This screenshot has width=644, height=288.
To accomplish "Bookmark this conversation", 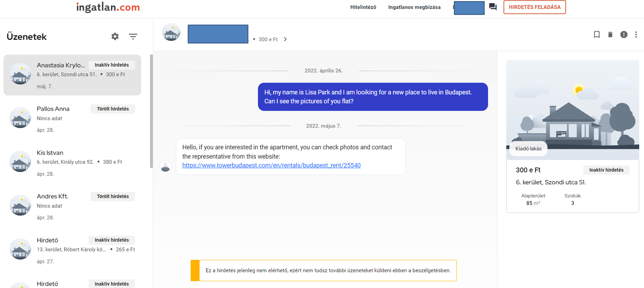I will click(597, 34).
